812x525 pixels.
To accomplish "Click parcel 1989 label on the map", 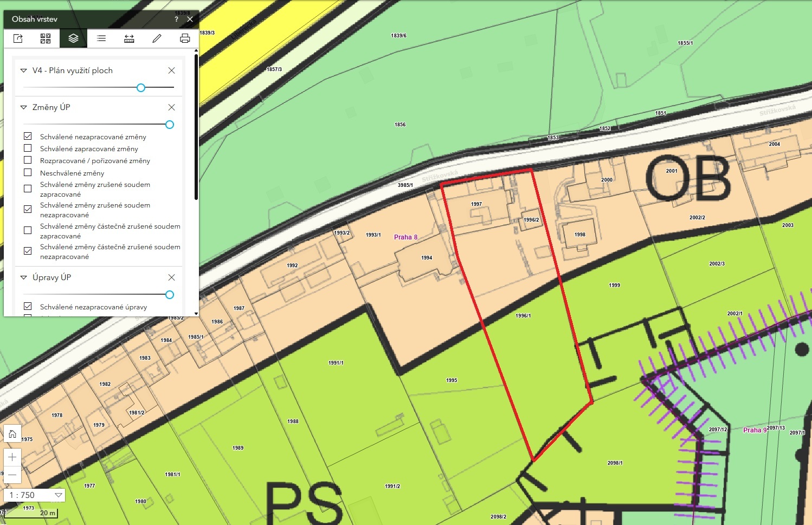I will click(x=238, y=448).
